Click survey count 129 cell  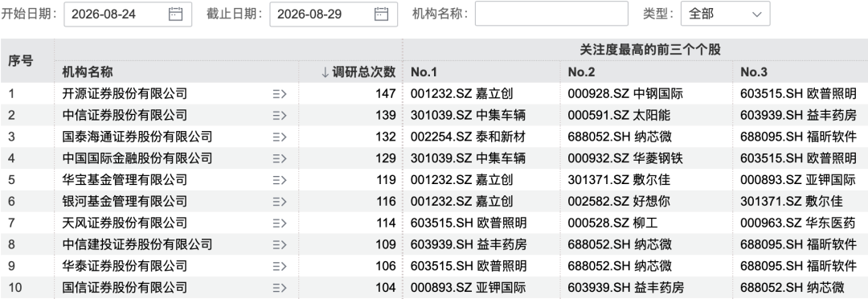386,158
